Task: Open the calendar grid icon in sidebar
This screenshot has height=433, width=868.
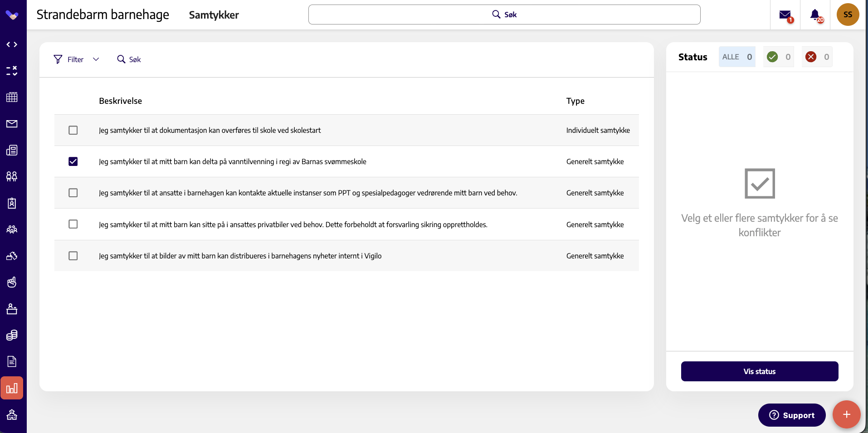Action: tap(12, 97)
